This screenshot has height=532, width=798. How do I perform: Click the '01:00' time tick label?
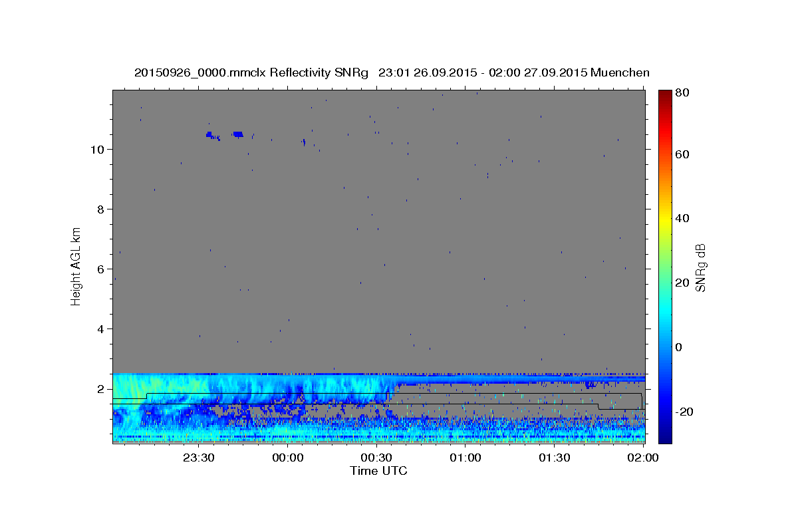pos(465,458)
